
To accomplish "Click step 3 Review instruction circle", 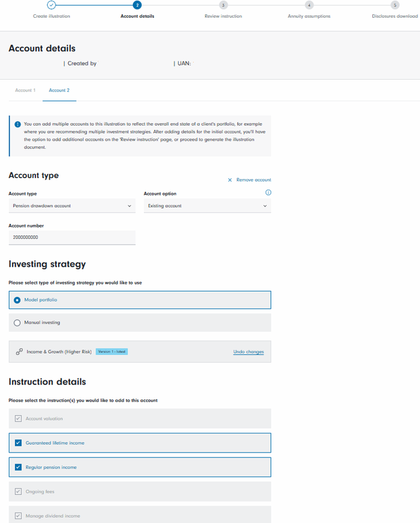I will [x=223, y=5].
